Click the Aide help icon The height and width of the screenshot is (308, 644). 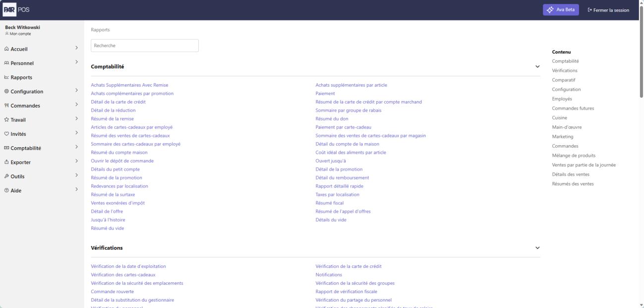coord(6,190)
